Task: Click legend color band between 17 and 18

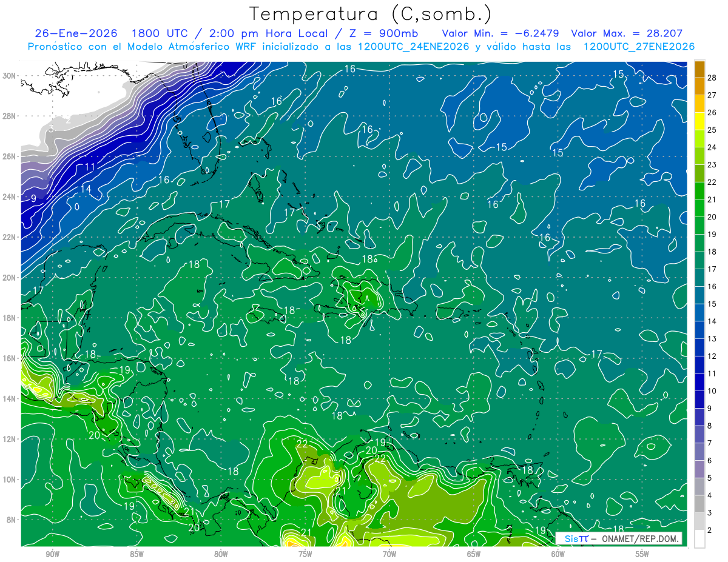Action: point(699,260)
